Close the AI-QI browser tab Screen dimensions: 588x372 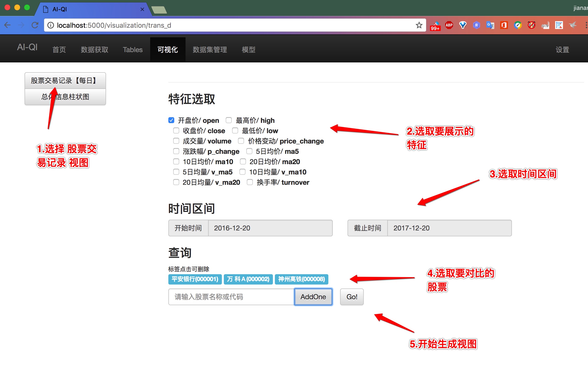pyautogui.click(x=142, y=9)
